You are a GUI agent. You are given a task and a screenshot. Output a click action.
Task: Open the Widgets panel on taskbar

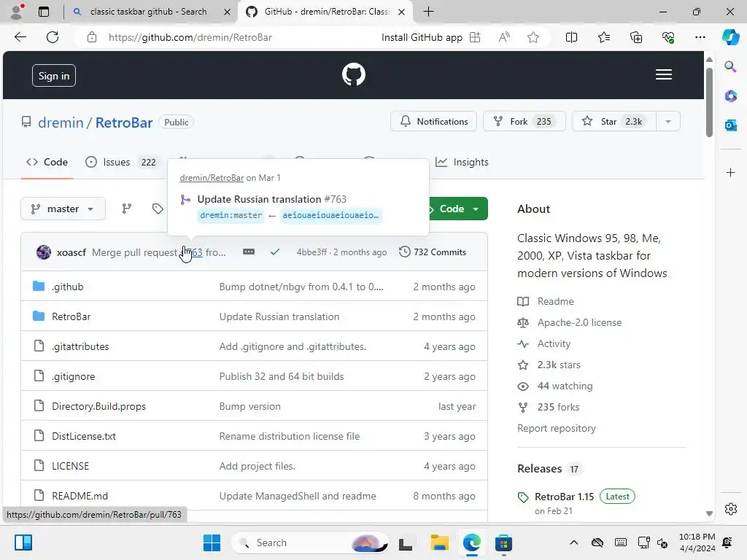point(23,542)
